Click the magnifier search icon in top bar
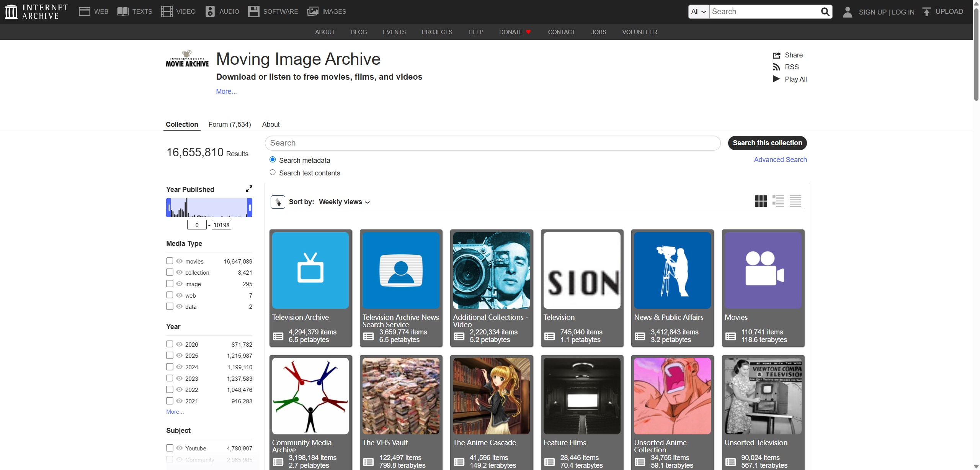The width and height of the screenshot is (980, 470). click(x=825, y=11)
